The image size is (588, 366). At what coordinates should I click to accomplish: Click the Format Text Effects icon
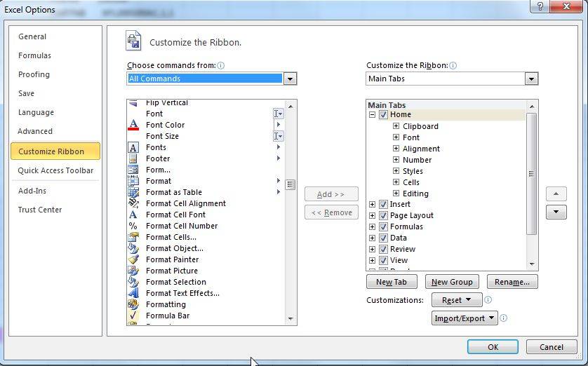(133, 293)
